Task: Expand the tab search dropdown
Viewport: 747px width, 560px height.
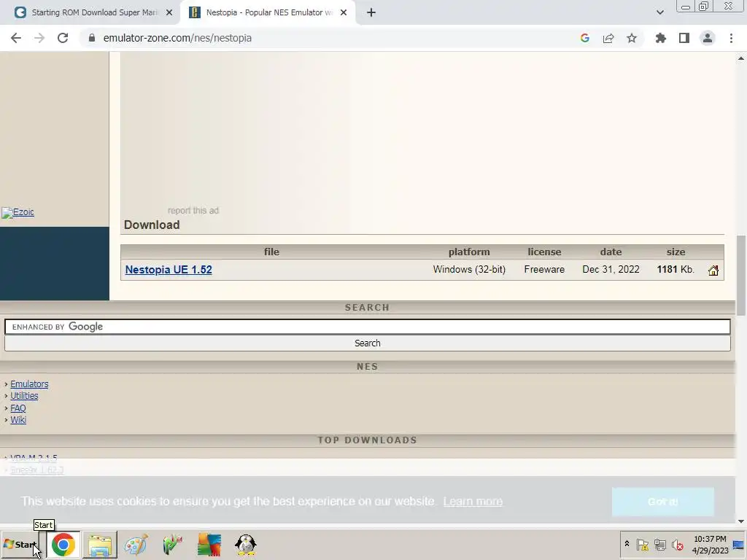Action: tap(659, 12)
